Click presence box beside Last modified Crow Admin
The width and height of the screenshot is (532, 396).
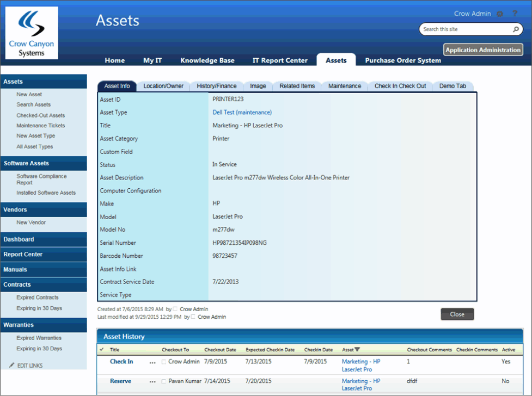coord(193,317)
